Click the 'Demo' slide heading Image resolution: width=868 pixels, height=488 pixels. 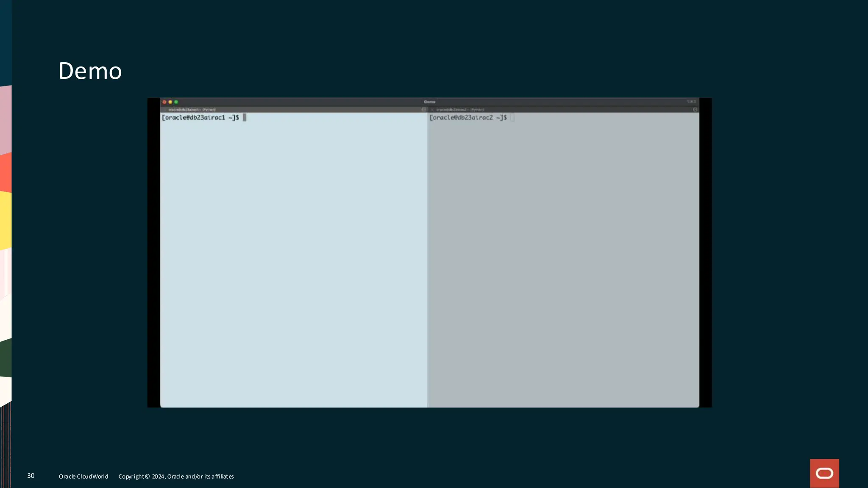[90, 71]
